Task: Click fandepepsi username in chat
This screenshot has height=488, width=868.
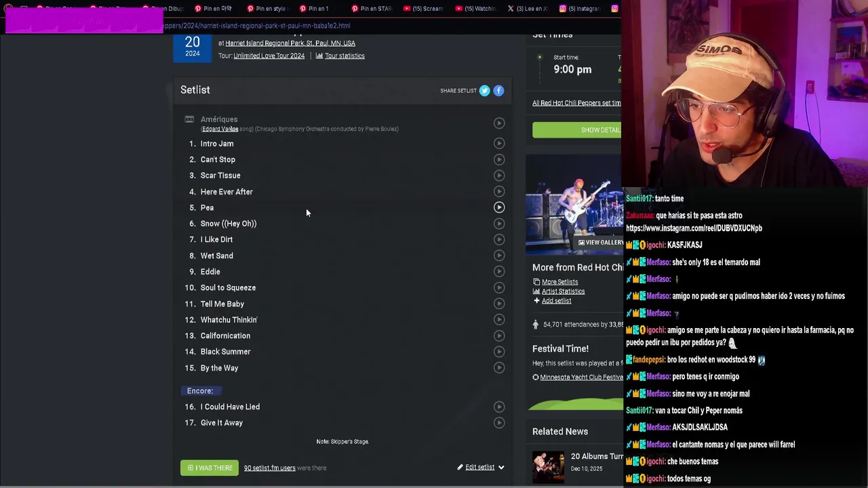Action: (x=649, y=360)
